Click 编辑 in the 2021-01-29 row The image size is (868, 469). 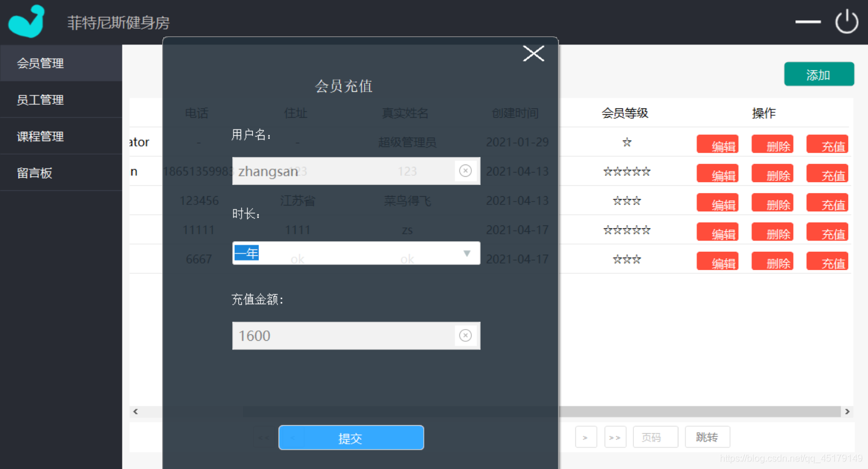[x=718, y=145]
